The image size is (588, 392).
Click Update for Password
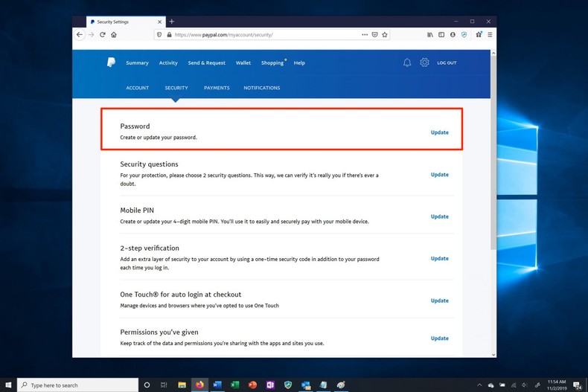tap(439, 132)
